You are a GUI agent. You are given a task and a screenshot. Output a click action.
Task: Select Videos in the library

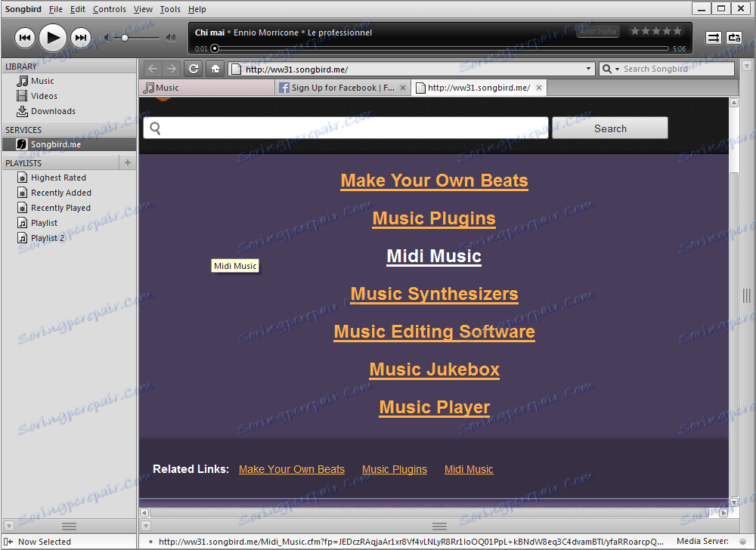(x=69, y=96)
